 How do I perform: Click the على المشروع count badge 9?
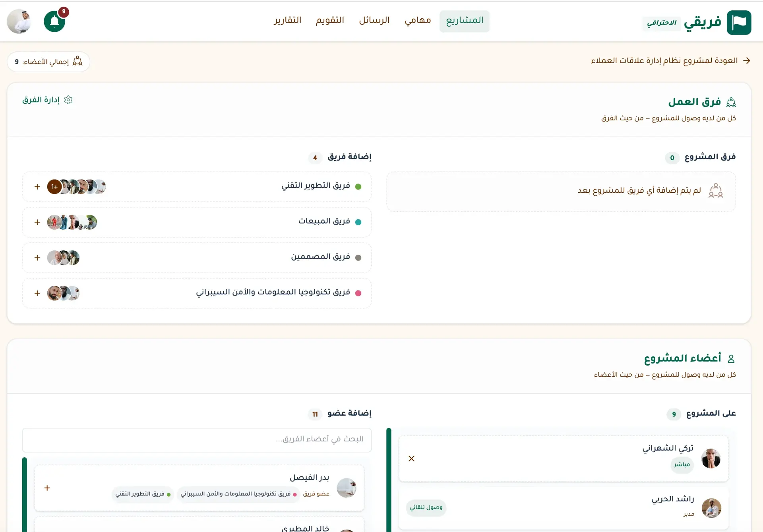pyautogui.click(x=674, y=414)
